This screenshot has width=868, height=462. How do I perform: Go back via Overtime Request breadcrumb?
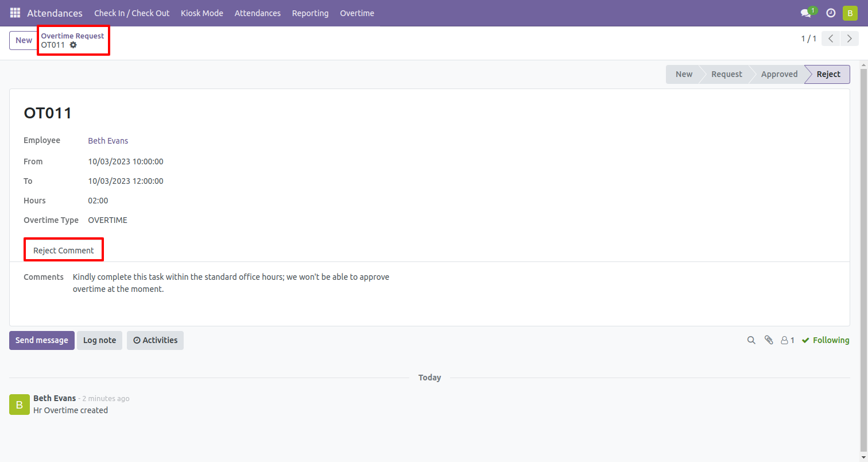click(x=72, y=36)
